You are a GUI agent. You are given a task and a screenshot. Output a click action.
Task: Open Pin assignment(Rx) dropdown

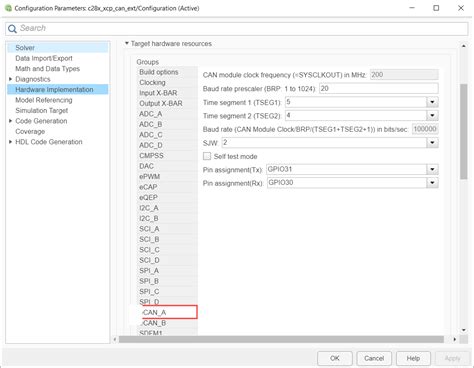click(432, 183)
